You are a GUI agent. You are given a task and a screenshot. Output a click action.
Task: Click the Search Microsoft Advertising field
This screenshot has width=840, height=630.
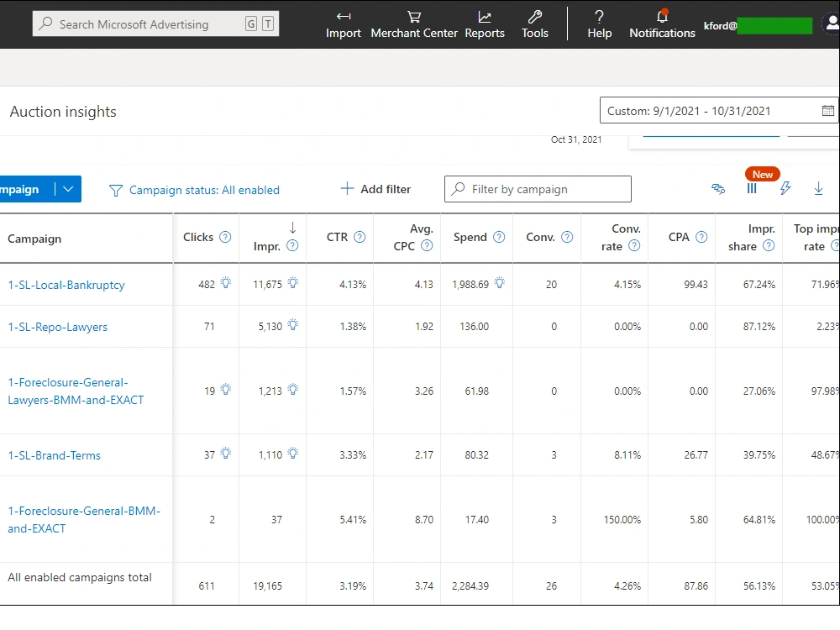coord(155,24)
